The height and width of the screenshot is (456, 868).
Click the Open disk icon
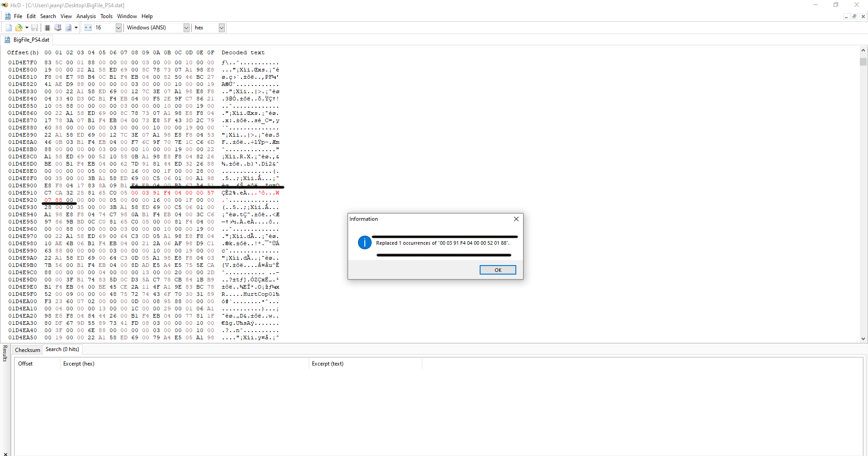pos(58,28)
